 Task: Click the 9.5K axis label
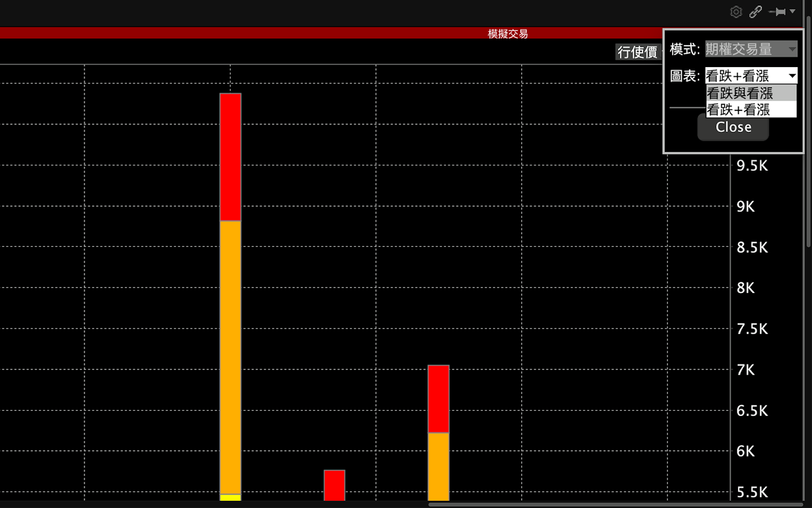(752, 166)
